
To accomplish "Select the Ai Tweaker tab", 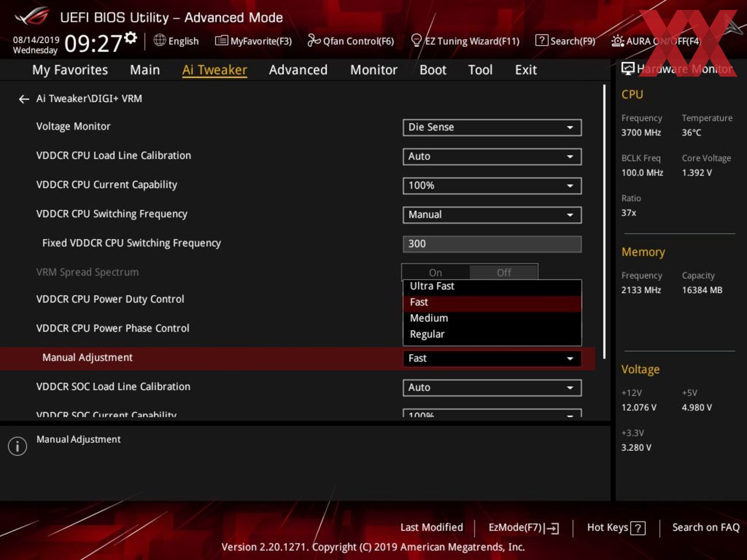I will pos(215,70).
